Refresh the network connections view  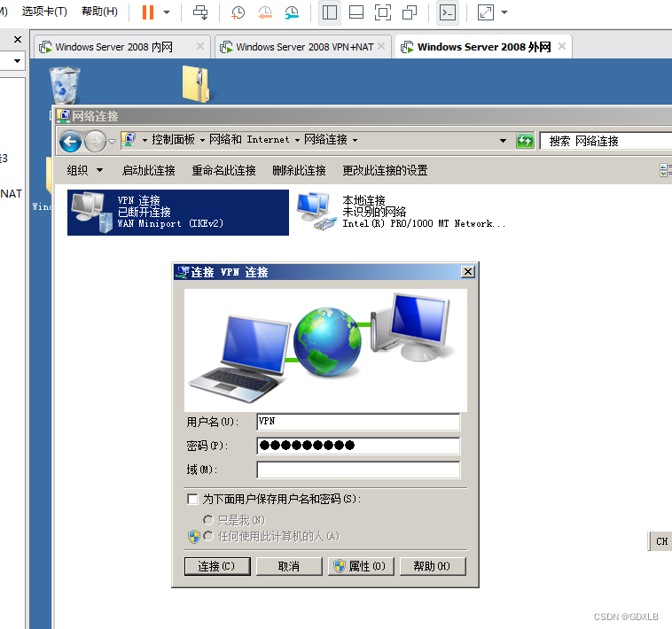tap(526, 141)
